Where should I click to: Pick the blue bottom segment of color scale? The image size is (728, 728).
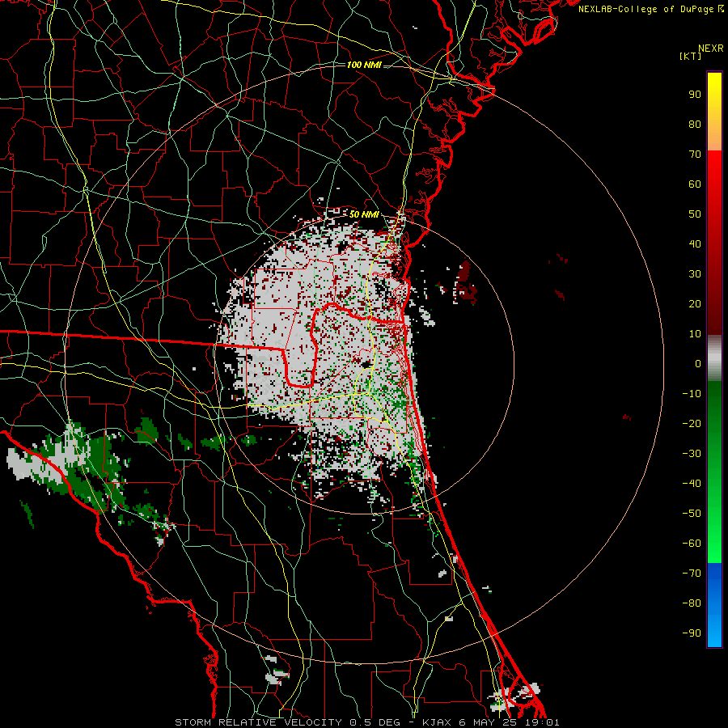coord(714,605)
